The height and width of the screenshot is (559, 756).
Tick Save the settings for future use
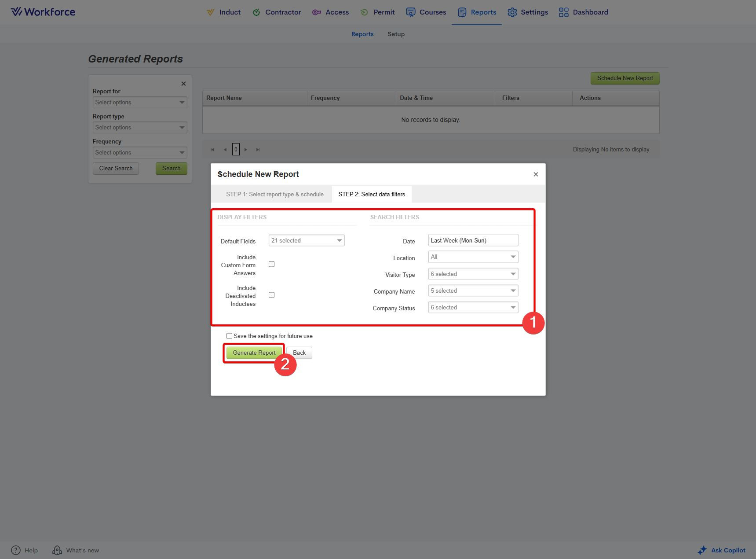[x=229, y=336]
